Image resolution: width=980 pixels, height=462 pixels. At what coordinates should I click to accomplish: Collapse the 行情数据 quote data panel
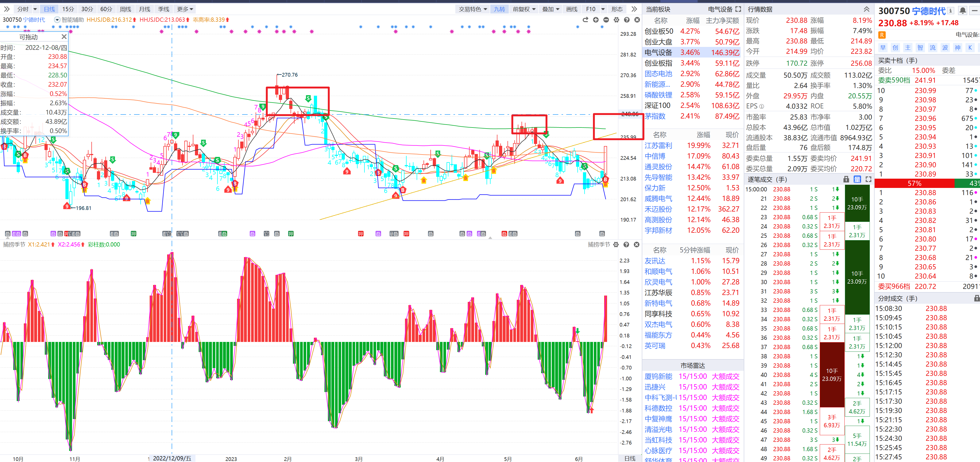click(x=866, y=9)
